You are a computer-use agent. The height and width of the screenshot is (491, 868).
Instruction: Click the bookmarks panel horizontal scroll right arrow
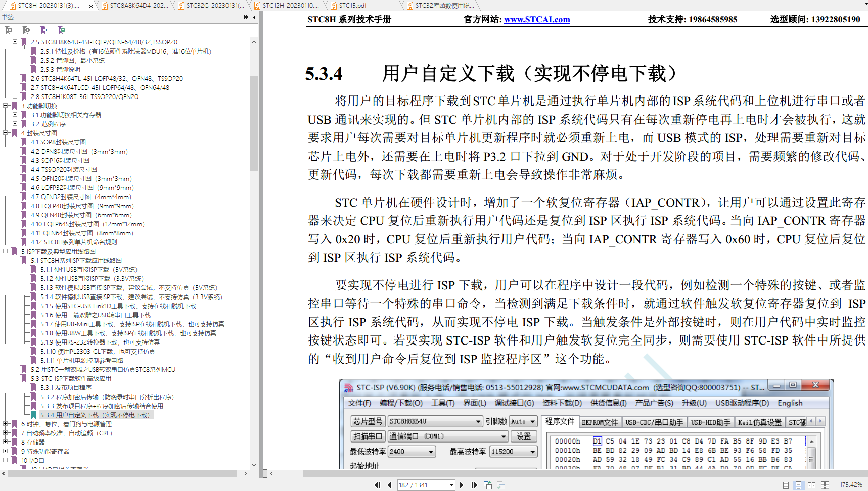coord(246,474)
